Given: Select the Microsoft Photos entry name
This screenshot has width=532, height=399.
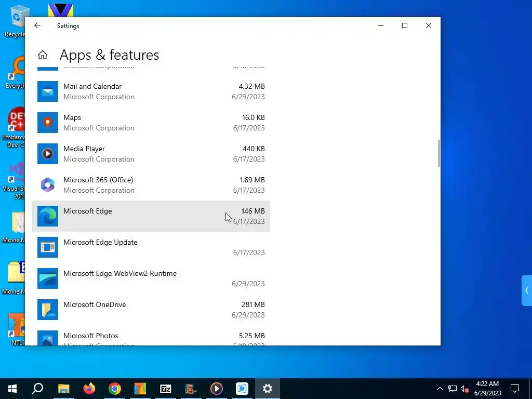Looking at the screenshot, I should click(x=90, y=336).
